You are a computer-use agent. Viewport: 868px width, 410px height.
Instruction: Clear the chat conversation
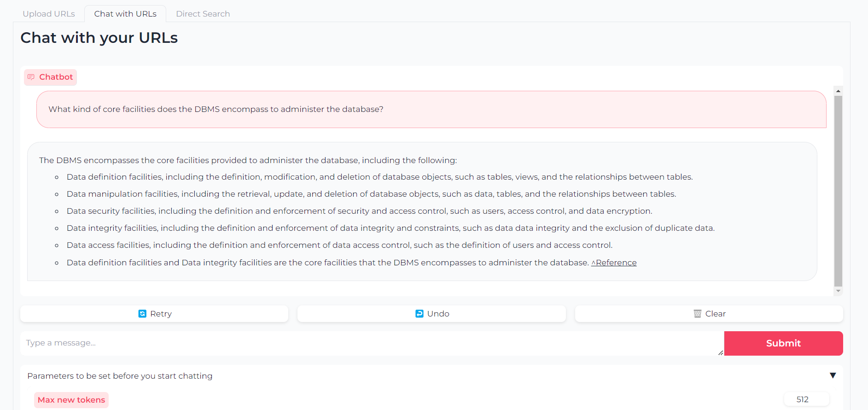point(709,314)
